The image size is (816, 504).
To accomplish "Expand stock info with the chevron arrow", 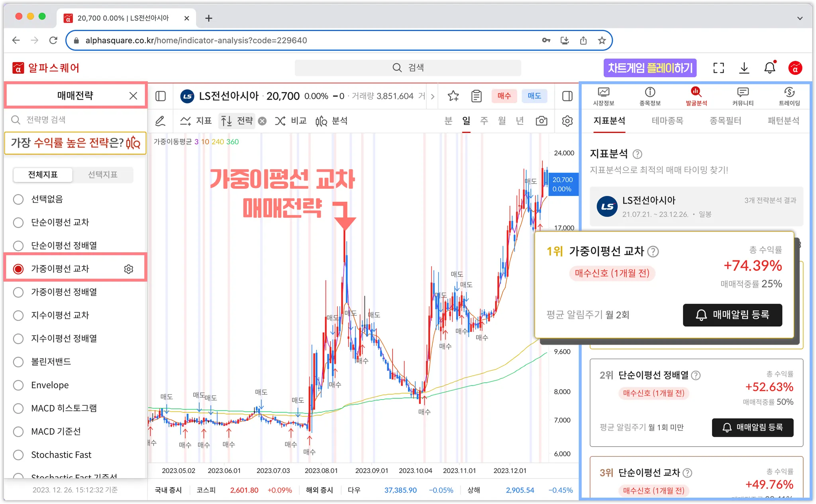I will tap(433, 96).
